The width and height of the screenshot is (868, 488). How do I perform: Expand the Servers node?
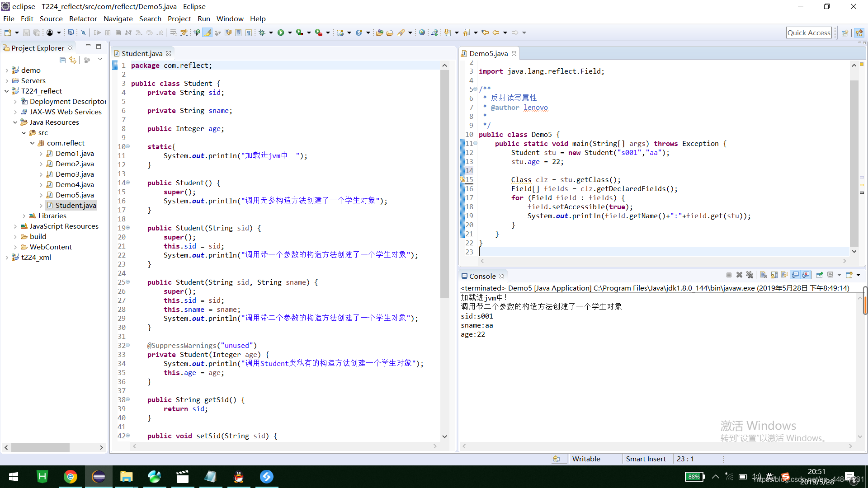tap(6, 80)
